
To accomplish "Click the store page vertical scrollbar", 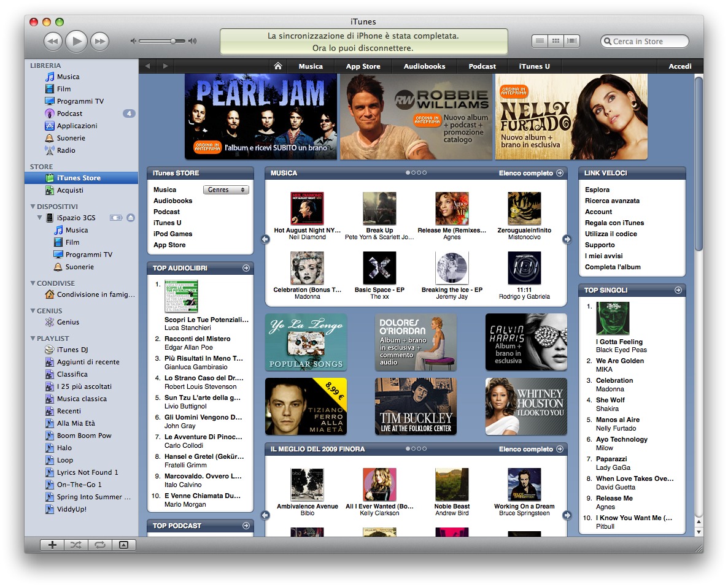I will click(699, 164).
